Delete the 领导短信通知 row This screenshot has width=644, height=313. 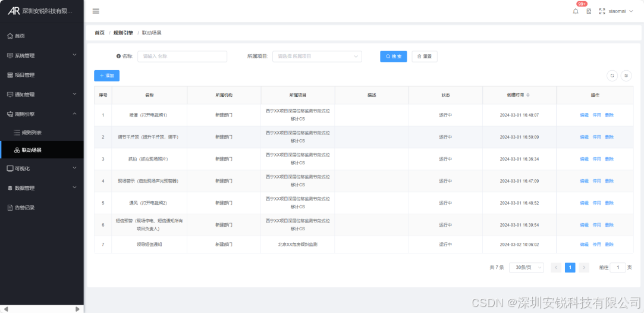(609, 245)
